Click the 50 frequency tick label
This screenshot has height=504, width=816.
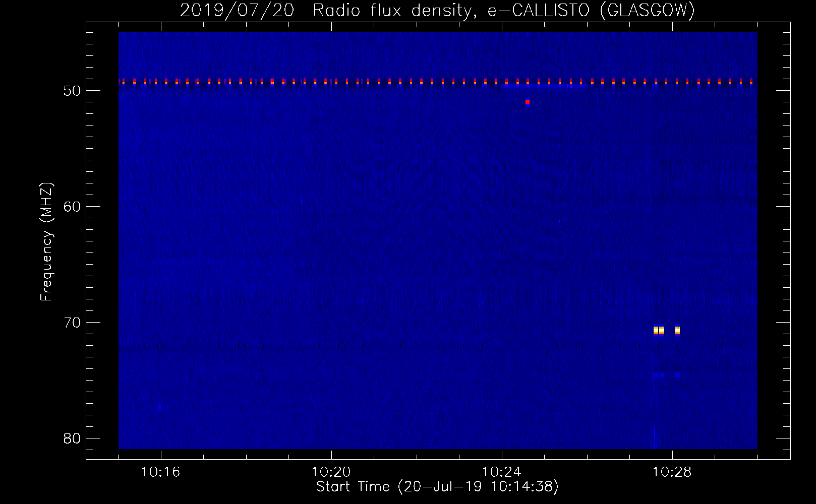[73, 91]
